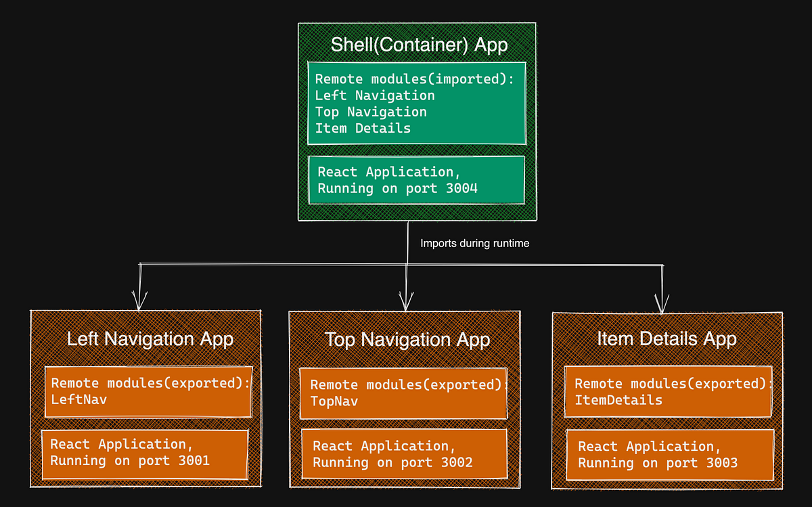
Task: Click the Imports during runtime label
Action: [x=474, y=243]
